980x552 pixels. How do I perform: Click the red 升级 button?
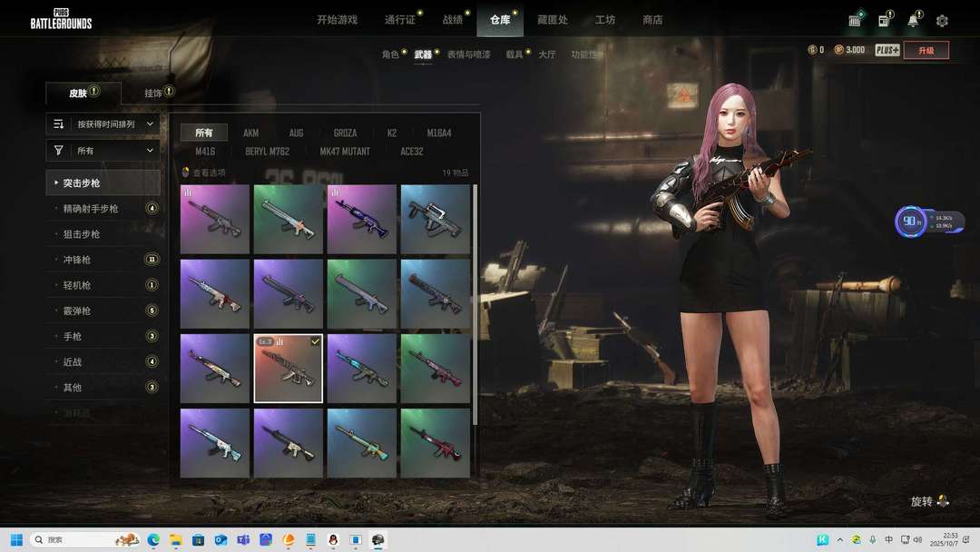926,50
